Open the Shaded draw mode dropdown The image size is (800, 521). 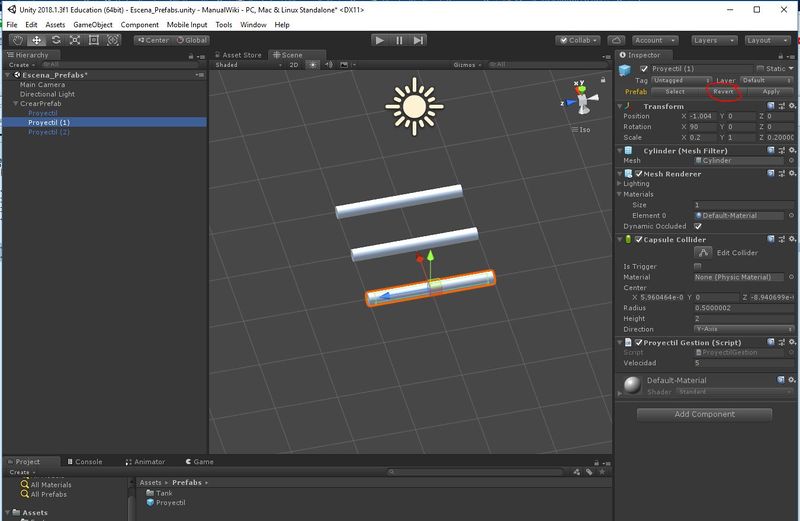[248, 65]
